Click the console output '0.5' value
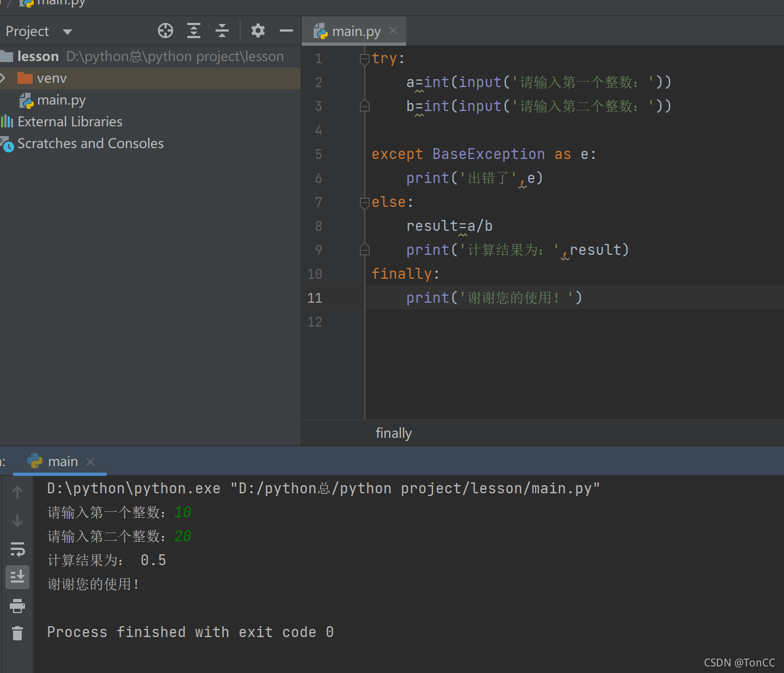Screen dimensions: 784x673 154,560
